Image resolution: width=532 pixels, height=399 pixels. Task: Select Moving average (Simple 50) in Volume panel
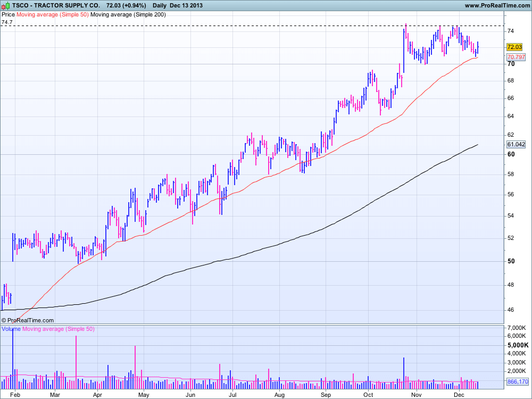pyautogui.click(x=59, y=329)
